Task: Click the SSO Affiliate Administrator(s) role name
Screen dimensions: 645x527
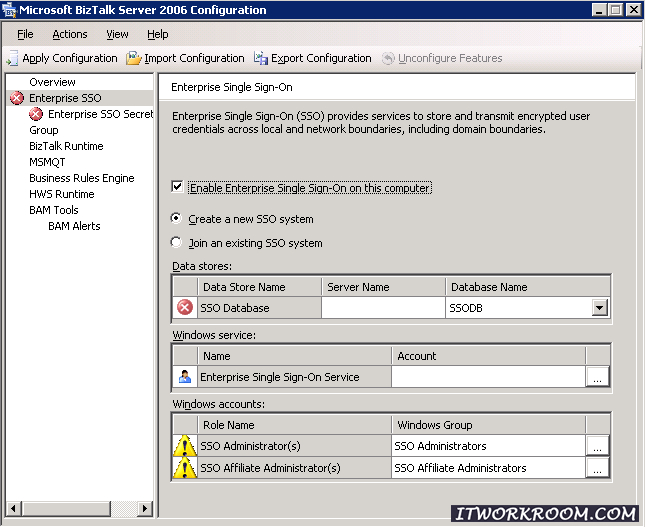Action: tap(270, 468)
